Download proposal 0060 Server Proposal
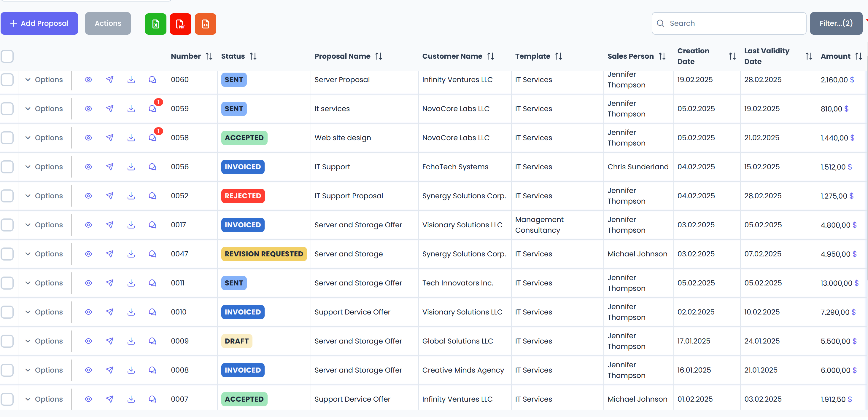Image resolution: width=868 pixels, height=420 pixels. [x=131, y=80]
